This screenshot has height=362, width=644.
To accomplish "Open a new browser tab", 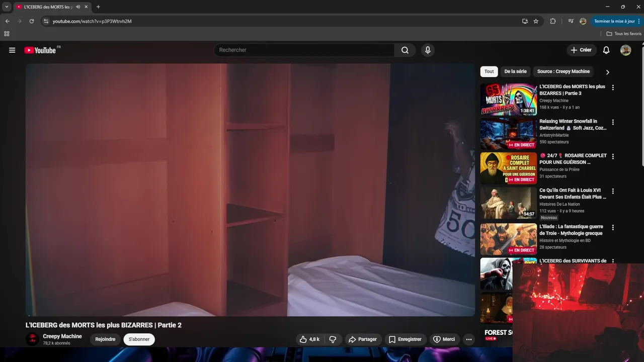I will click(x=98, y=7).
